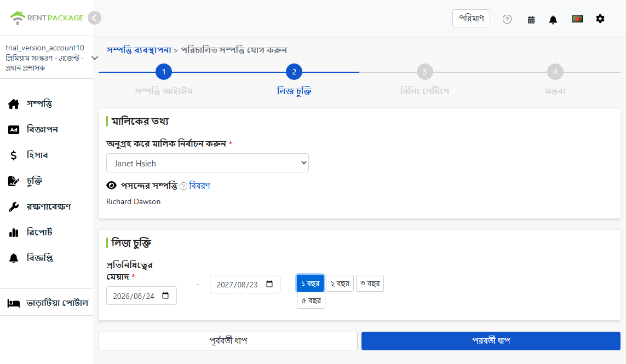Click the পরিচালিত সম্পত্তি যোগ করুন breadcrumb text

coord(234,50)
